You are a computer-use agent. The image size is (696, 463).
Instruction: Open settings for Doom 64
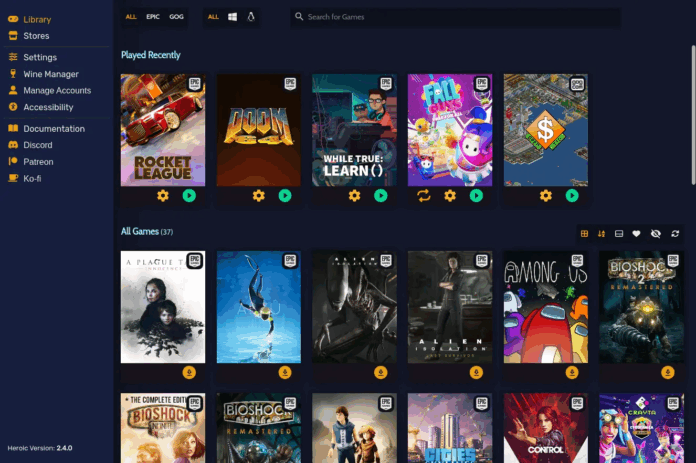pos(259,196)
